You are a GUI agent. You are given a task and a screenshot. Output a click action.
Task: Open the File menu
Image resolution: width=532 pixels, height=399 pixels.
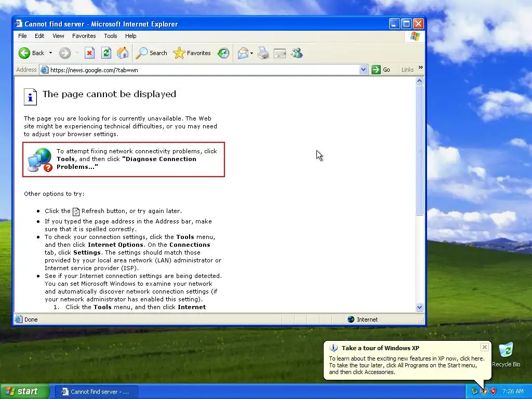pyautogui.click(x=22, y=36)
